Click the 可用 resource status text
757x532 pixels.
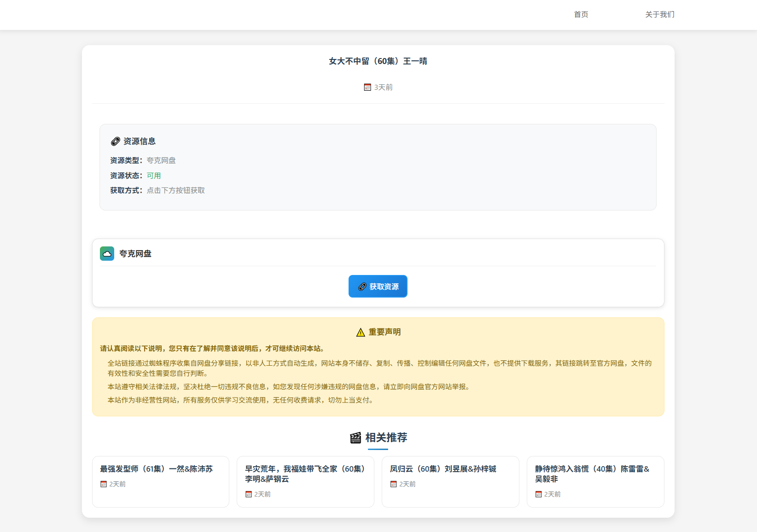coord(154,175)
